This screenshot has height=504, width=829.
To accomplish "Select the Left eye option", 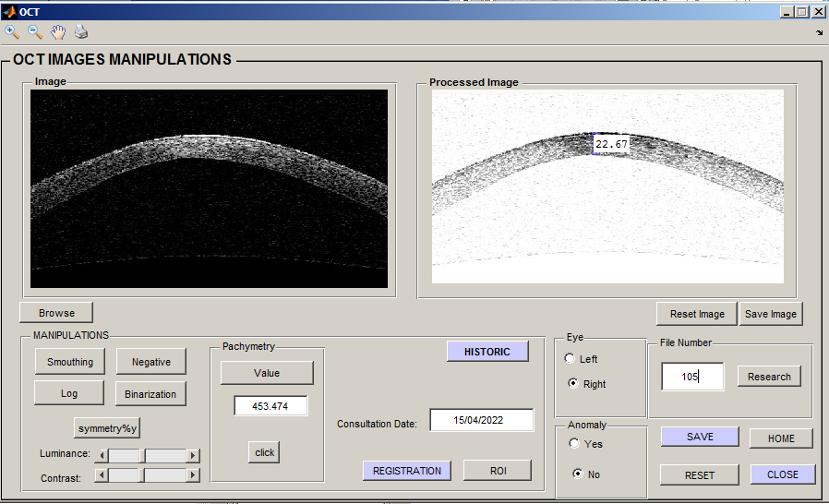I will point(571,359).
